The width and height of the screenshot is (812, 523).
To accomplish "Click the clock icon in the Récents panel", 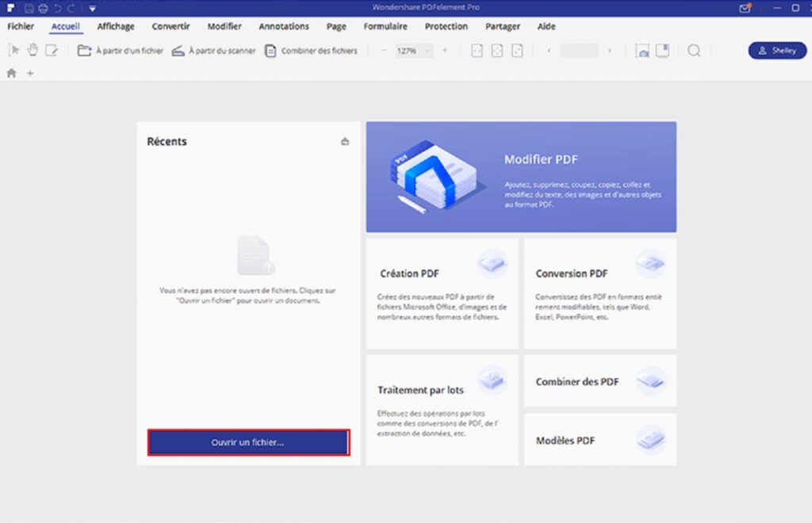I will click(x=344, y=141).
